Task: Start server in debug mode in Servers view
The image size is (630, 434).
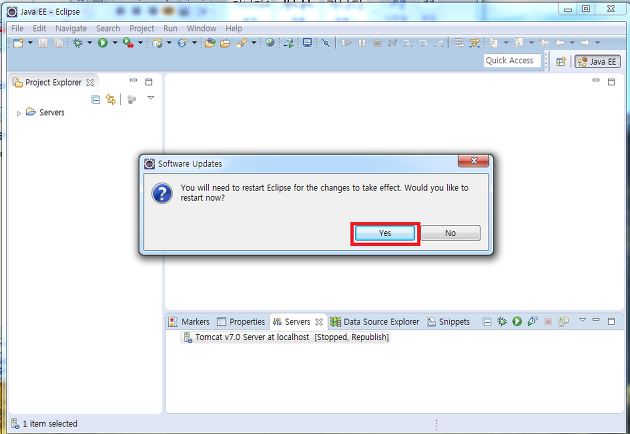Action: [502, 321]
